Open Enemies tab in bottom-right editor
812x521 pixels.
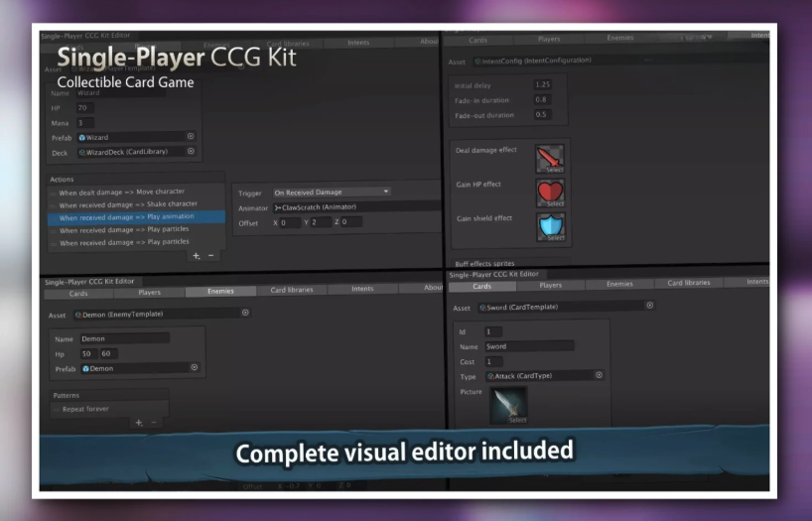(x=619, y=285)
